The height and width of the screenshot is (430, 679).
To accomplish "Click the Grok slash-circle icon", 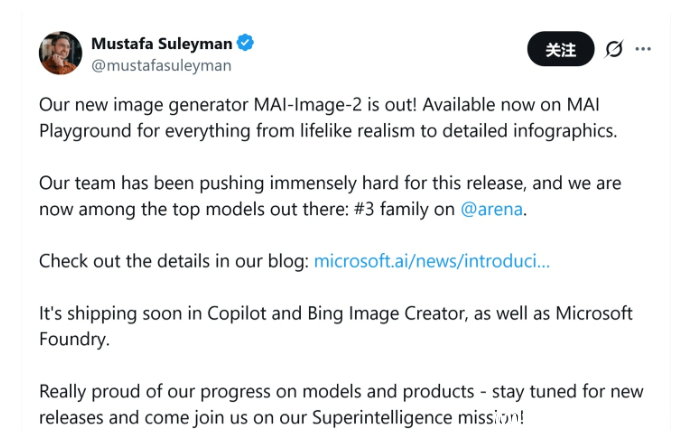I will click(x=614, y=49).
